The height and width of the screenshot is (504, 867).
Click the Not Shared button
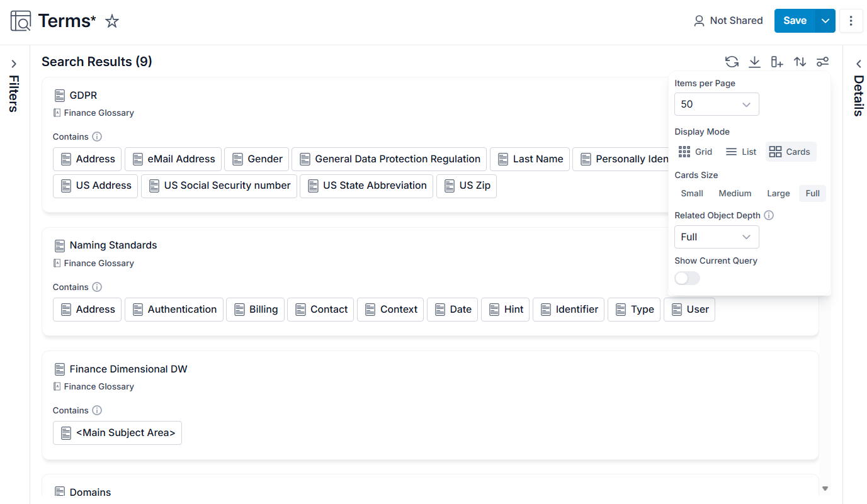point(728,21)
